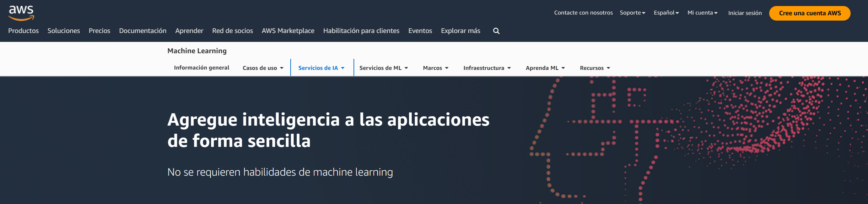Go to Precios

[x=99, y=31]
